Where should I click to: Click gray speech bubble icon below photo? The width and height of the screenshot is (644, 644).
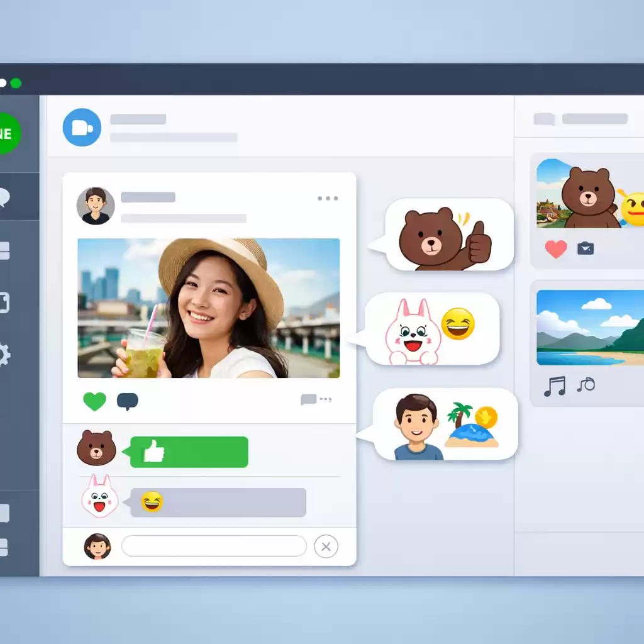coord(308,399)
